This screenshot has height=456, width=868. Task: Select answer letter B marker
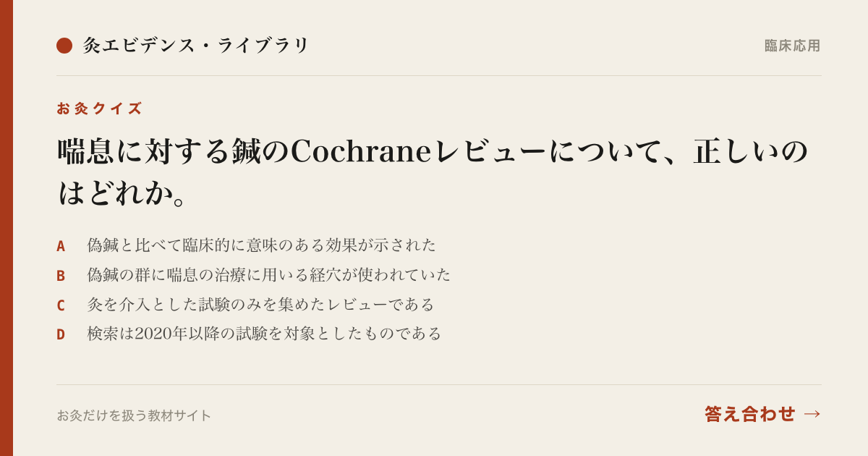(61, 276)
